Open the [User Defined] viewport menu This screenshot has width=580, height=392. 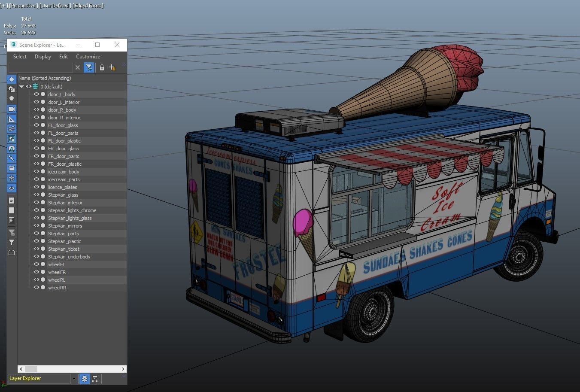(x=55, y=6)
